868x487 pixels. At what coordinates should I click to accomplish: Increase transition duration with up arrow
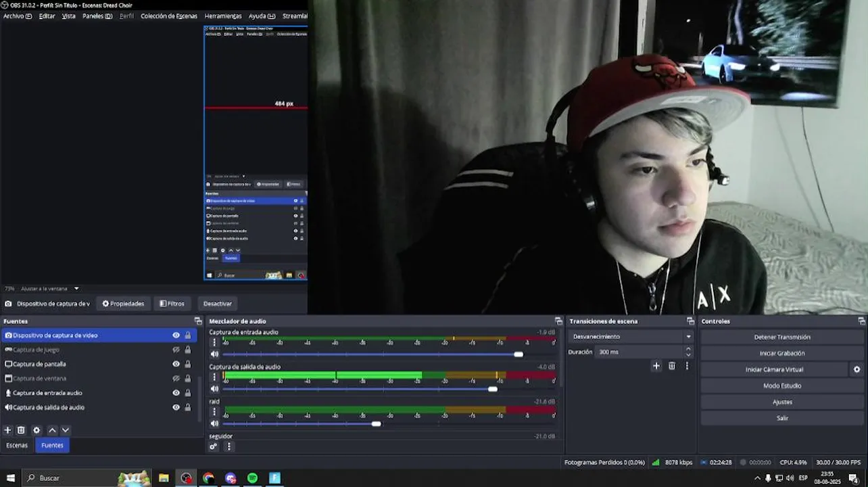[688, 349]
